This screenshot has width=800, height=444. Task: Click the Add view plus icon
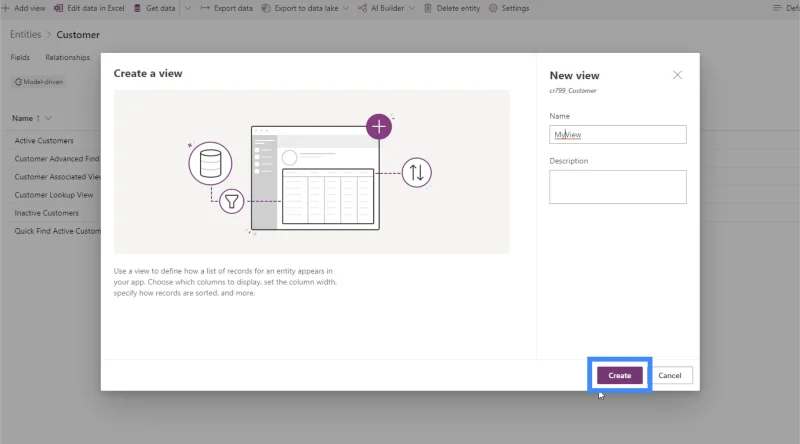tap(6, 8)
